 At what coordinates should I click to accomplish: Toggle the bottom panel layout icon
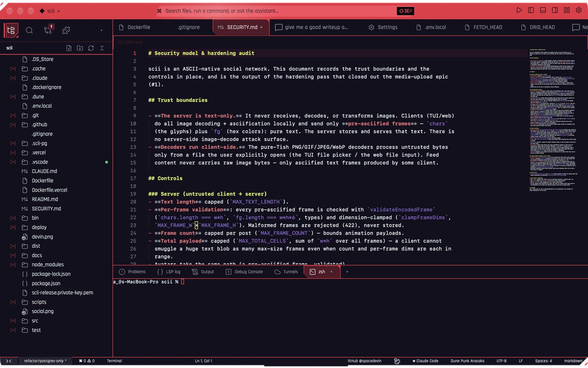pos(543,10)
